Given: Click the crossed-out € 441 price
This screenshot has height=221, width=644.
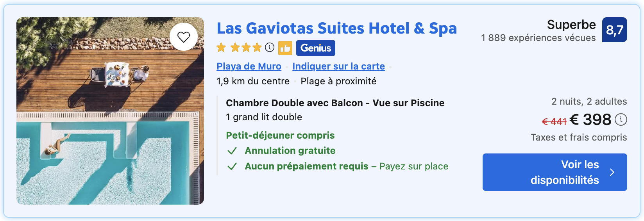Looking at the screenshot, I should pyautogui.click(x=554, y=121).
